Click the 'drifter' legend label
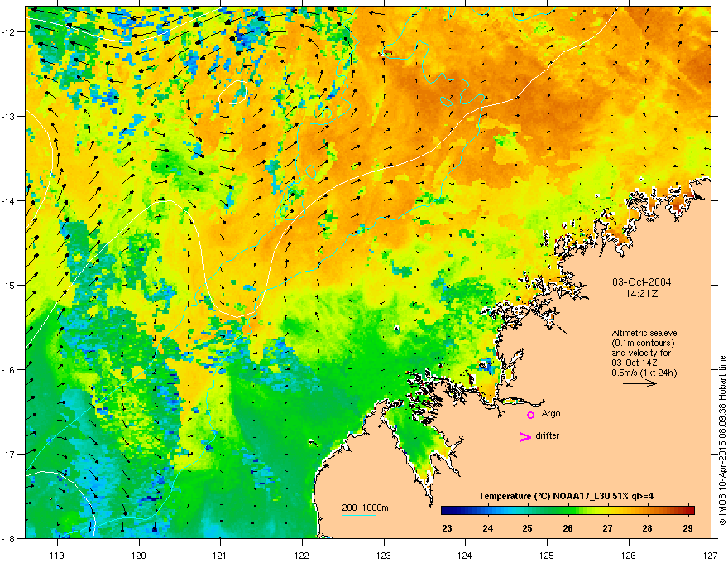 click(548, 435)
